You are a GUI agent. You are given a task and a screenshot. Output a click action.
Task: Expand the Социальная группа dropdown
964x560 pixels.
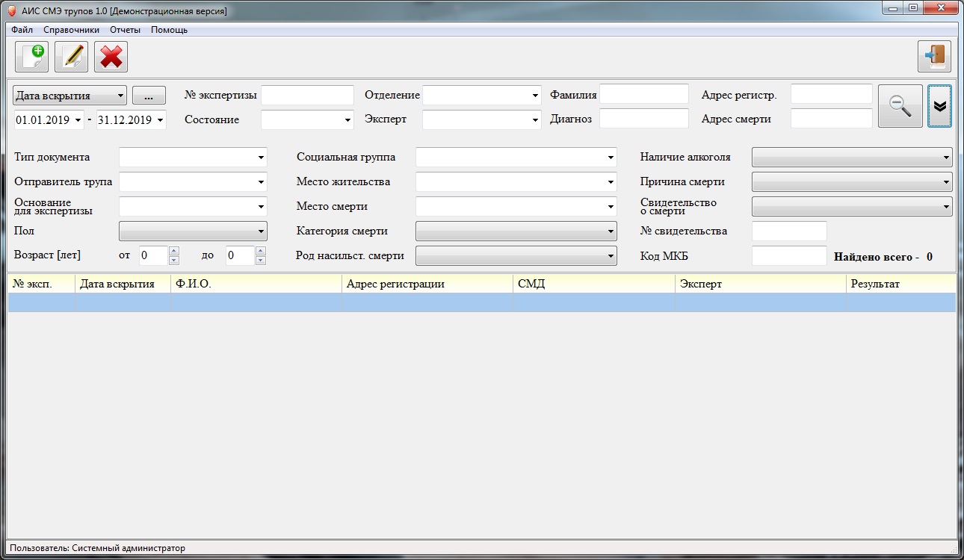pos(611,158)
